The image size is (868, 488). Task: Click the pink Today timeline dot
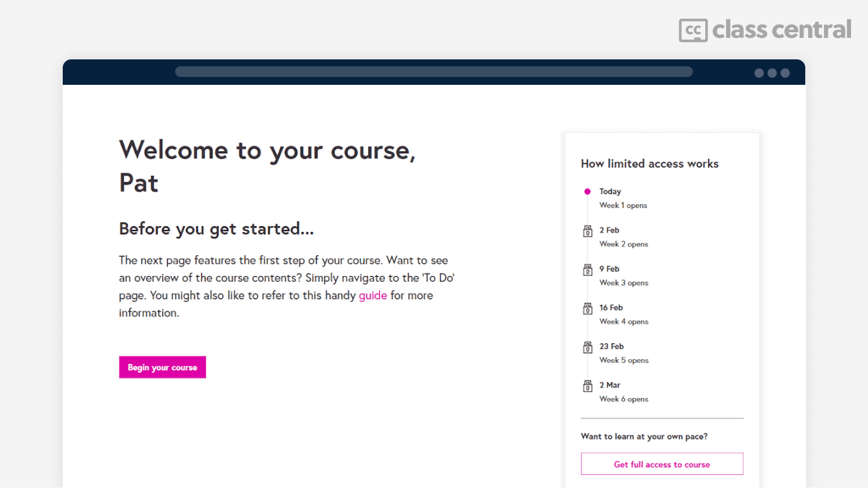(587, 192)
